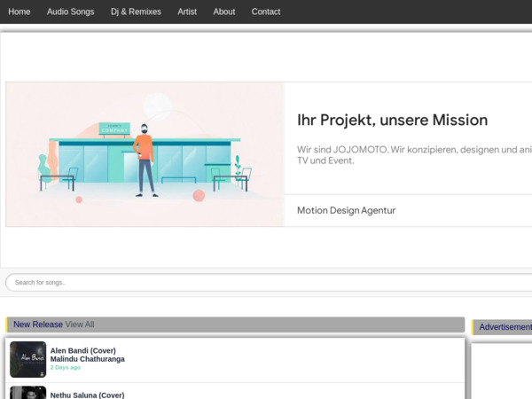Click the New Release heading

tap(38, 325)
